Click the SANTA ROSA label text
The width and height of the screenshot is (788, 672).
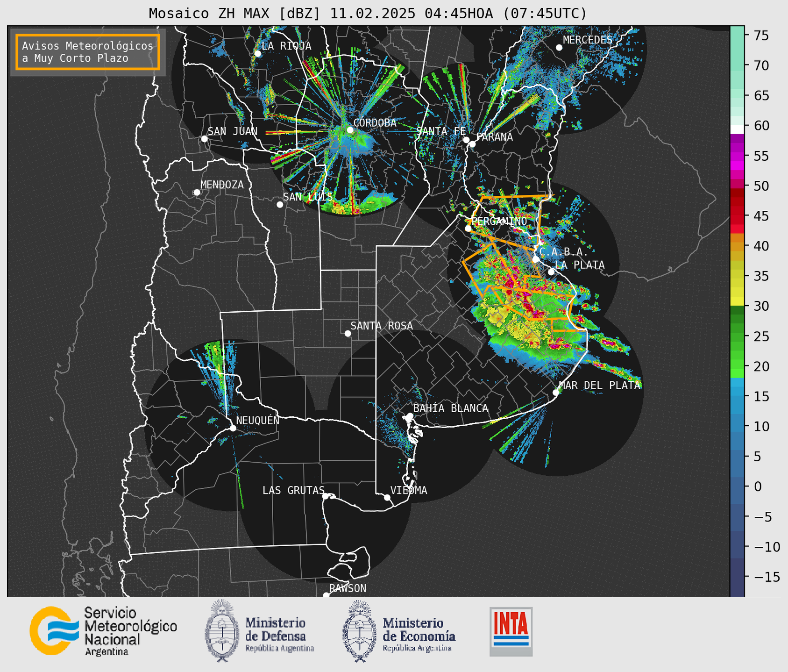coord(382,326)
